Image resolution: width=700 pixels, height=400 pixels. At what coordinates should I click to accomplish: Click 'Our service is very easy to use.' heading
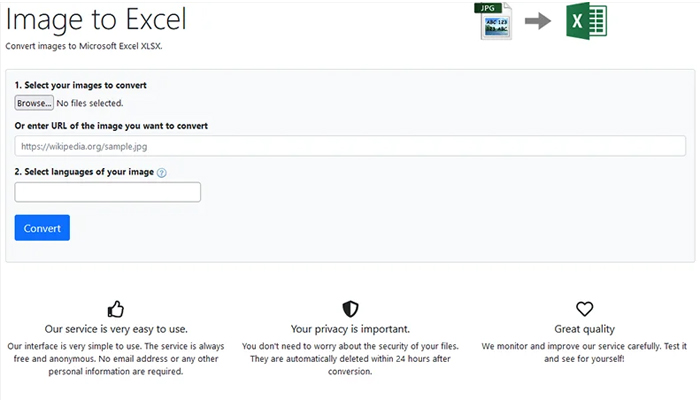[x=116, y=329]
